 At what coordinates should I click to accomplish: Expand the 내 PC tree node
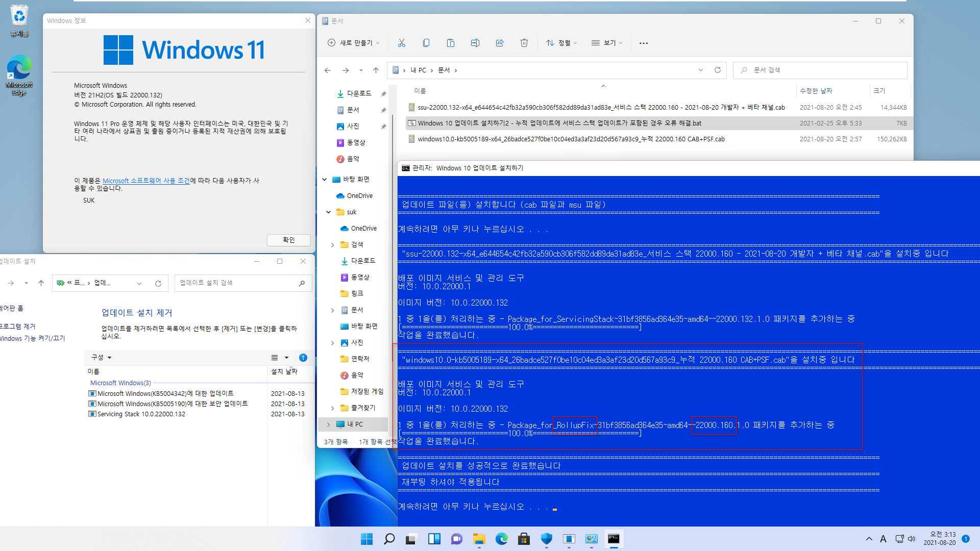click(x=329, y=424)
